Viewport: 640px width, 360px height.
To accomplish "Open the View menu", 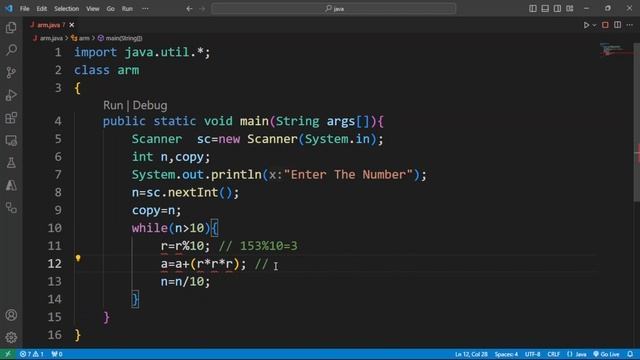I will pos(93,9).
